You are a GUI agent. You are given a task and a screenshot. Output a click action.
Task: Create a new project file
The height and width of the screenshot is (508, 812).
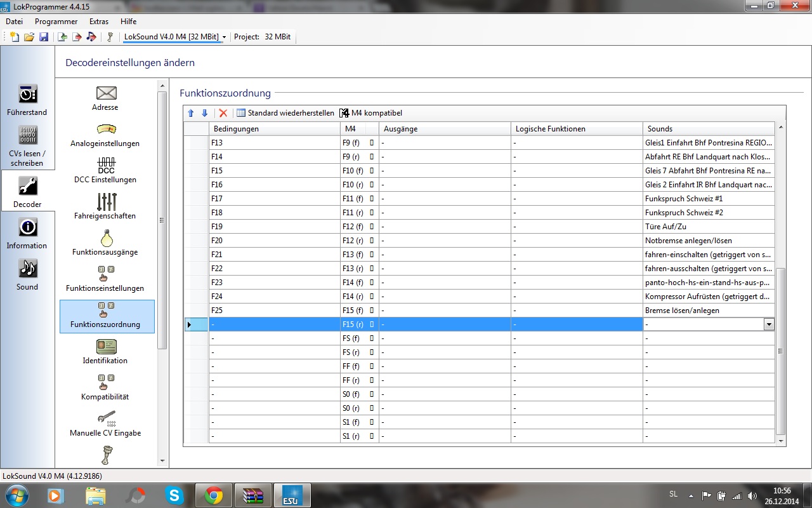(14, 37)
